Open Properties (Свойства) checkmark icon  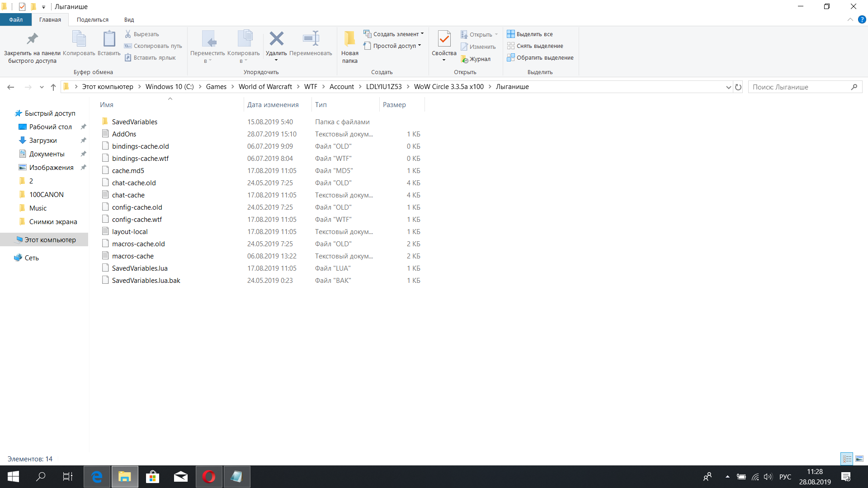(444, 39)
